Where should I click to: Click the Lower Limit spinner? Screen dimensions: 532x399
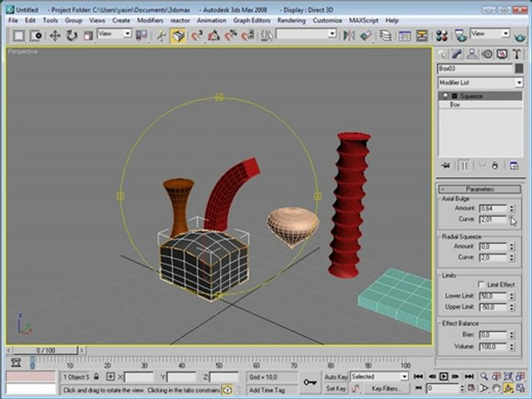pyautogui.click(x=511, y=296)
